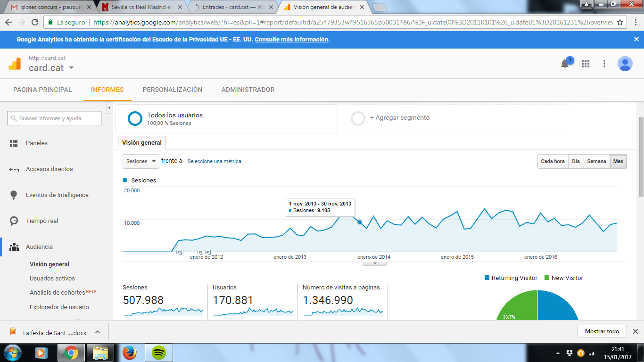This screenshot has width=644, height=362.
Task: Click the Mostrar todo downloads button
Action: 602,331
